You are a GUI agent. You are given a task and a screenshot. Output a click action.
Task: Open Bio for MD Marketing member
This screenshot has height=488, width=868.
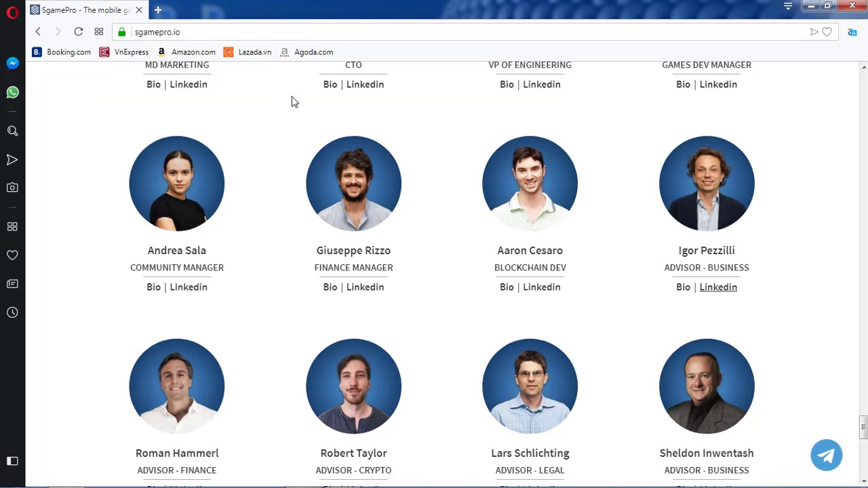click(153, 85)
